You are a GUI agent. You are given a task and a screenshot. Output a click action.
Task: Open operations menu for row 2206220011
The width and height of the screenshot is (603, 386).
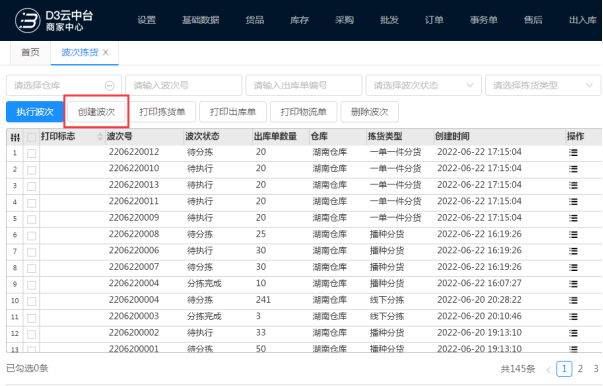(573, 202)
